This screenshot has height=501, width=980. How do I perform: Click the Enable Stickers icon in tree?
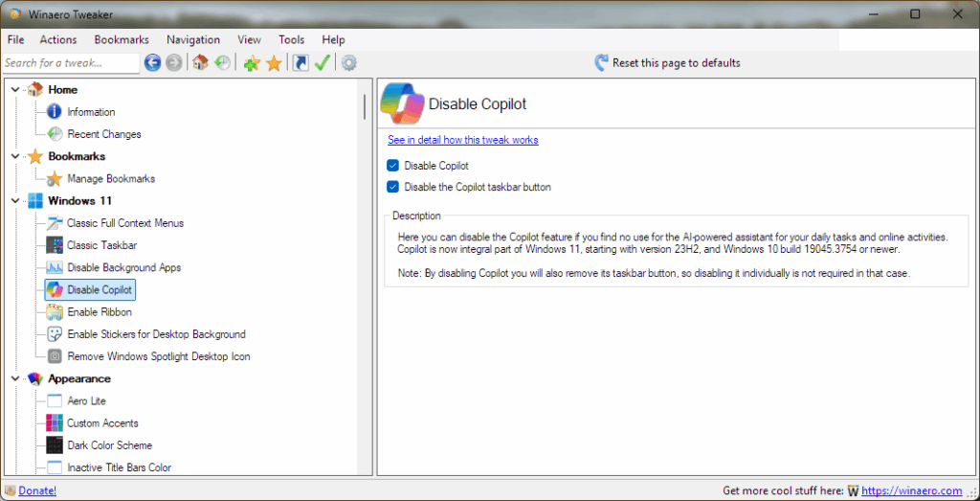[55, 334]
